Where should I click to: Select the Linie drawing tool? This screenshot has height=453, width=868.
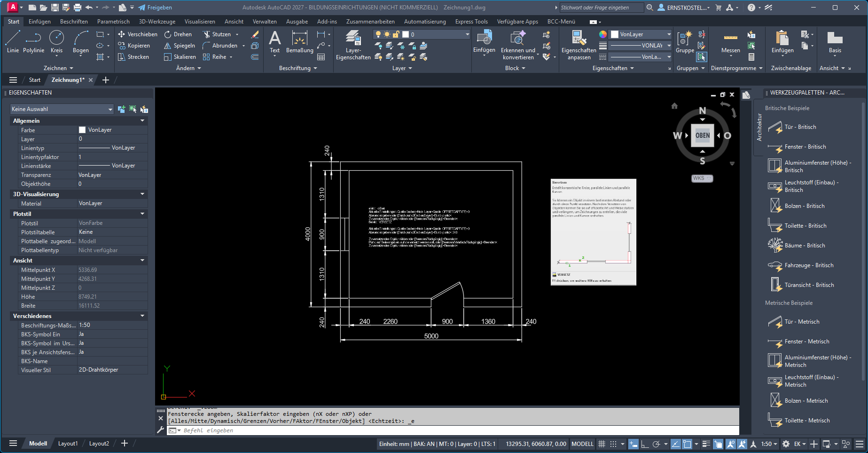coord(13,42)
